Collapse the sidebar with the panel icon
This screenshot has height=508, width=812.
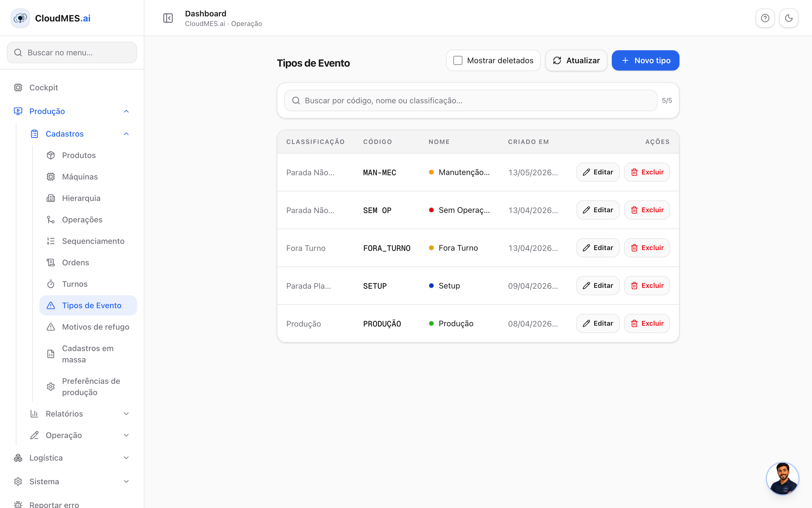pyautogui.click(x=168, y=18)
